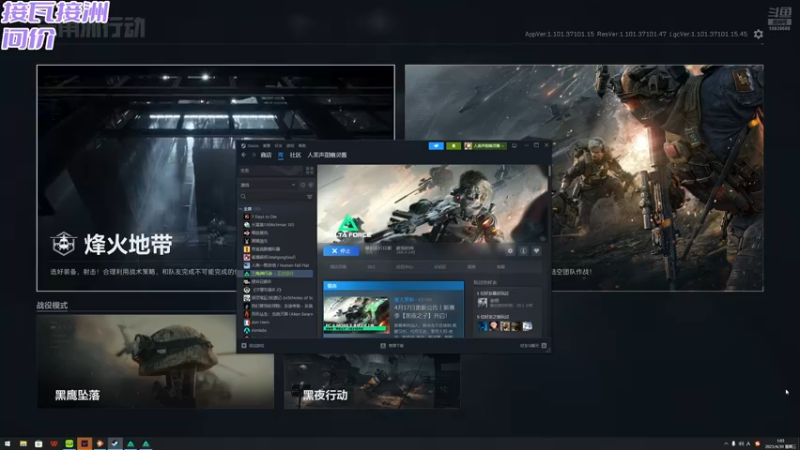This screenshot has width=800, height=450.
Task: Click Steam forward navigation arrow
Action: [x=254, y=155]
